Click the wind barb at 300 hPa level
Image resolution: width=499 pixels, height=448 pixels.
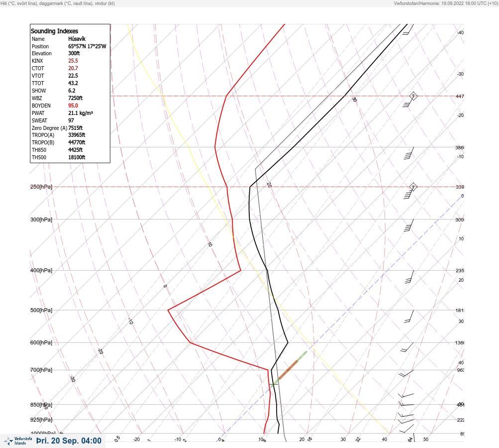pyautogui.click(x=409, y=225)
